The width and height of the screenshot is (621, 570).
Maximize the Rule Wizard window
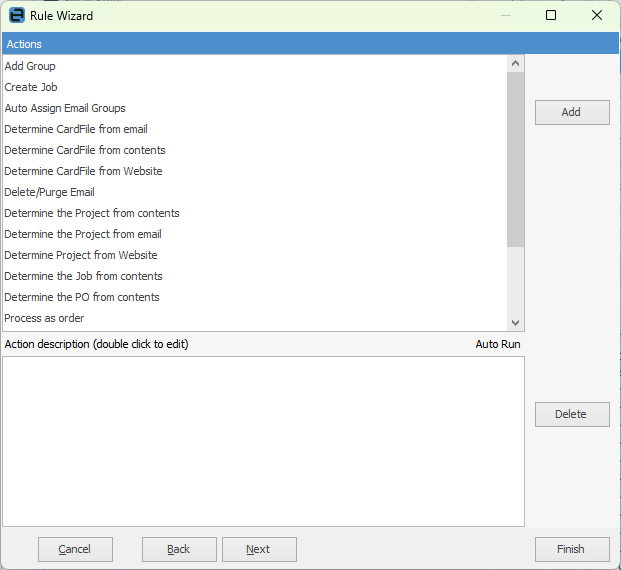[x=551, y=15]
